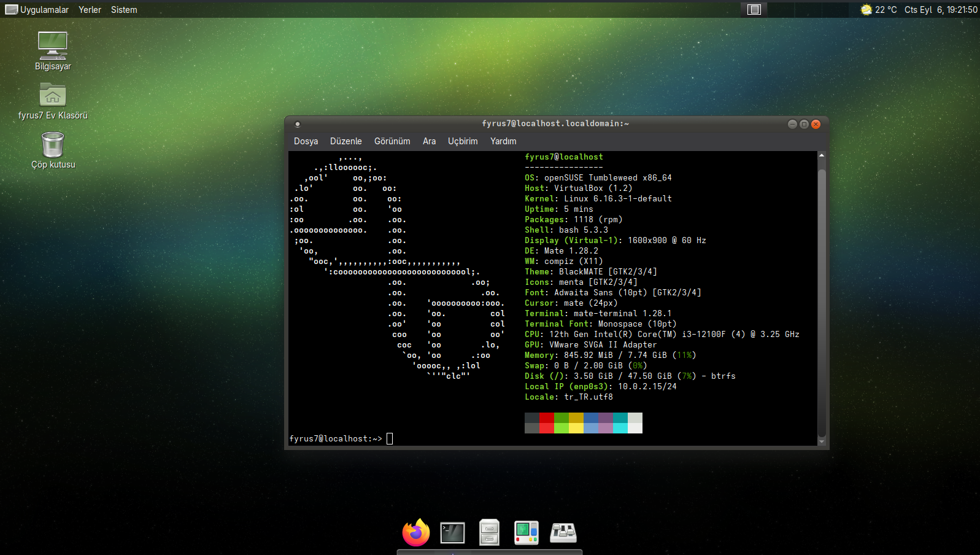
Task: Click the fyrus7@localhost:~> prompt line
Action: pyautogui.click(x=336, y=438)
